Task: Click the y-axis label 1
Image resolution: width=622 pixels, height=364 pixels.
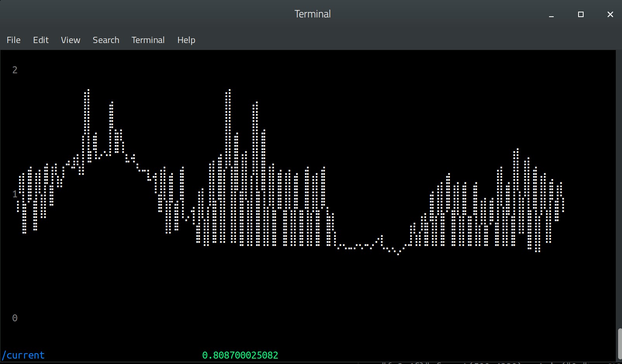Action: pos(15,194)
